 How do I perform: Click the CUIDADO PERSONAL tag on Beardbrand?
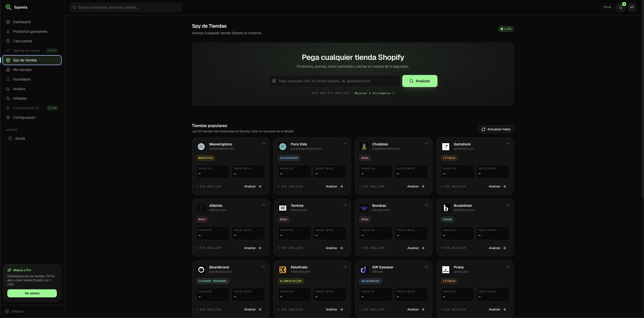[x=213, y=281]
